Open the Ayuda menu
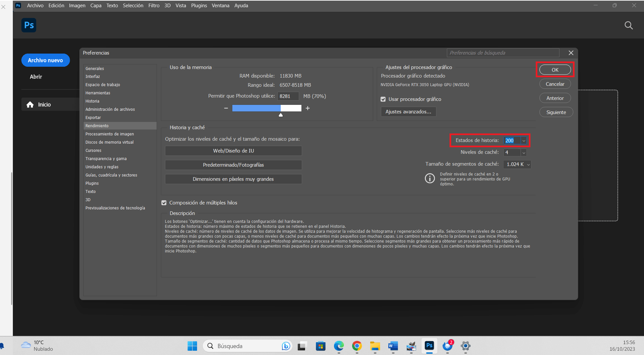The height and width of the screenshot is (355, 644). 241,5
